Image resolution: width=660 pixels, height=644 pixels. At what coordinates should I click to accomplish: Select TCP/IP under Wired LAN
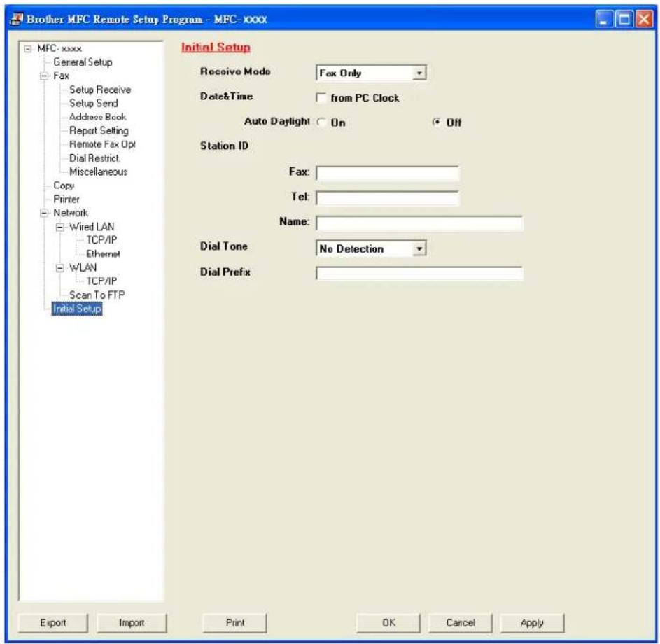101,240
